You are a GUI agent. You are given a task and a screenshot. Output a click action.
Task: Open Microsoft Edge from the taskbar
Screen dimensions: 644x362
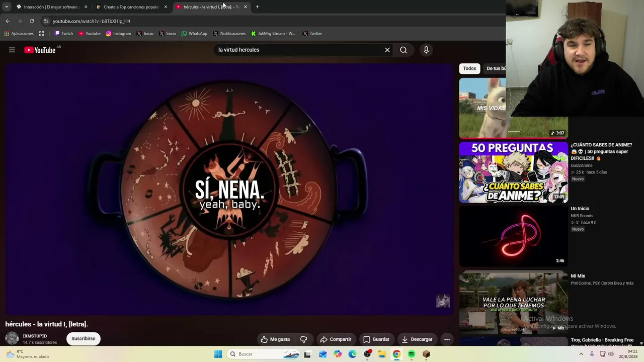click(x=353, y=354)
